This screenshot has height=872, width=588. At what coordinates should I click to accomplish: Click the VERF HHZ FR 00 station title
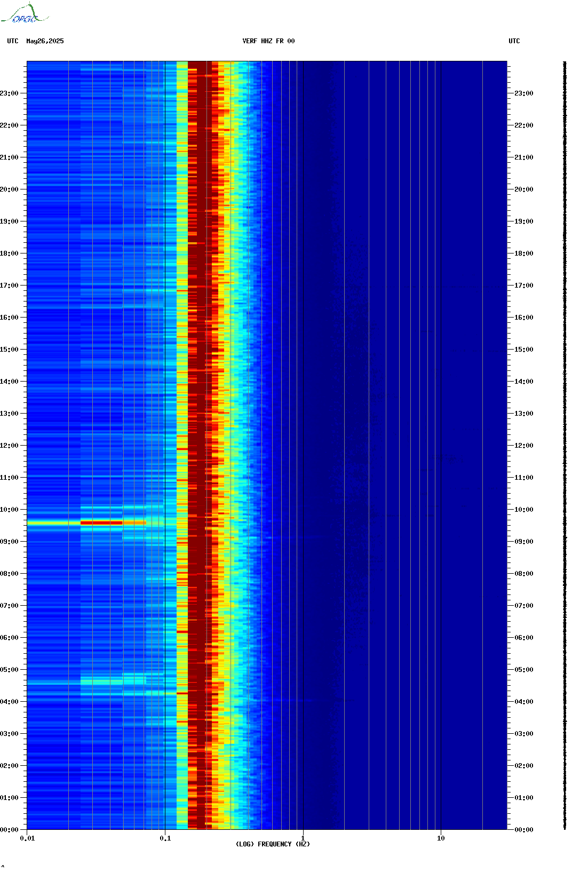pos(268,41)
